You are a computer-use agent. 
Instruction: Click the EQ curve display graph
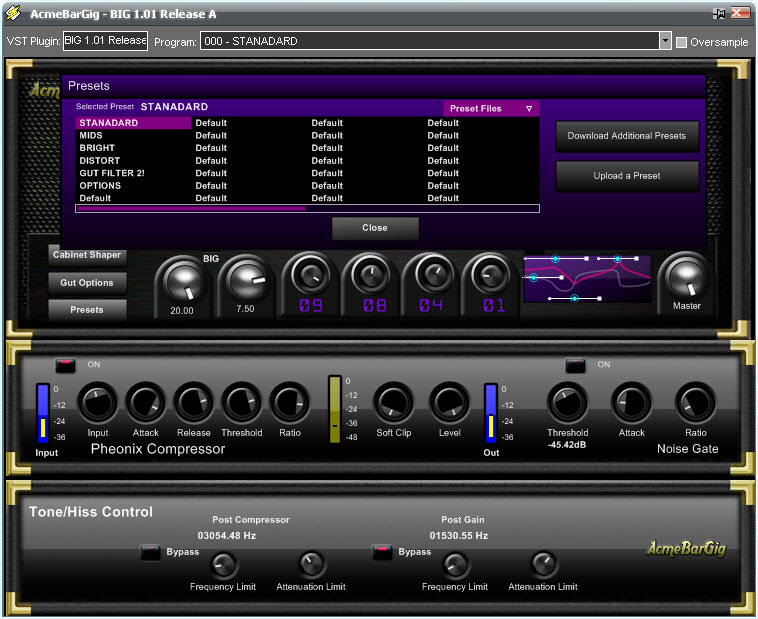tap(587, 279)
